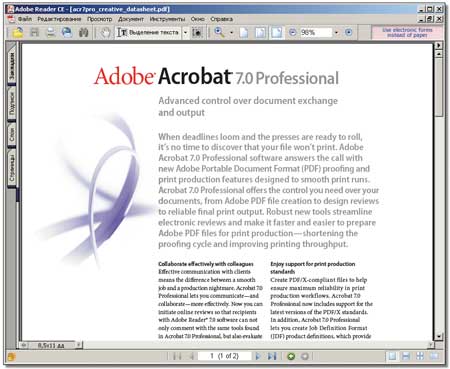This screenshot has width=450, height=369.
Task: Switch to the Закладки side panel tab
Action: click(12, 66)
